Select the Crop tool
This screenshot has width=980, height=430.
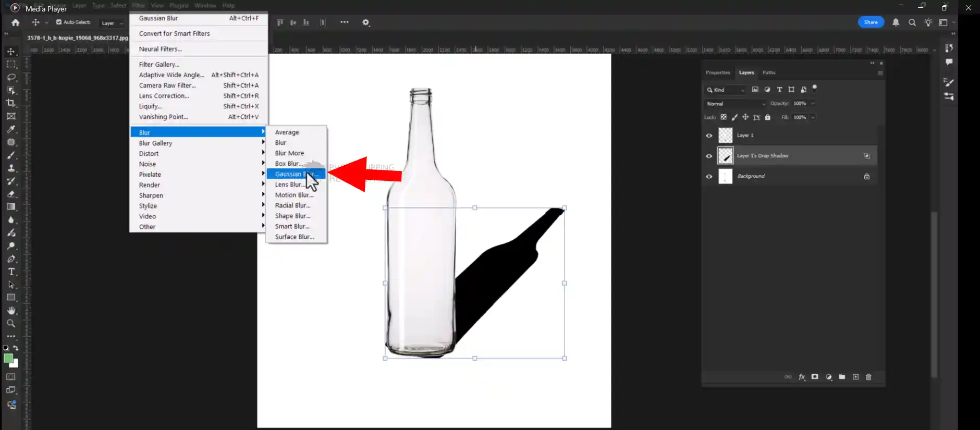(11, 103)
